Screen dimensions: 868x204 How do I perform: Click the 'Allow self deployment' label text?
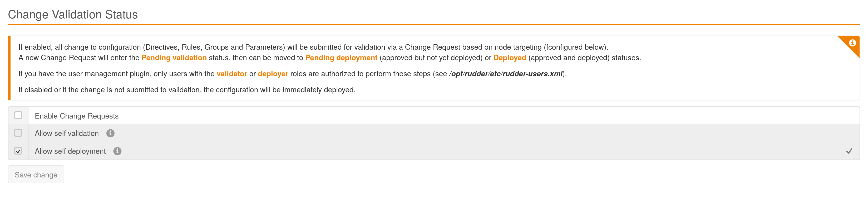pos(70,151)
